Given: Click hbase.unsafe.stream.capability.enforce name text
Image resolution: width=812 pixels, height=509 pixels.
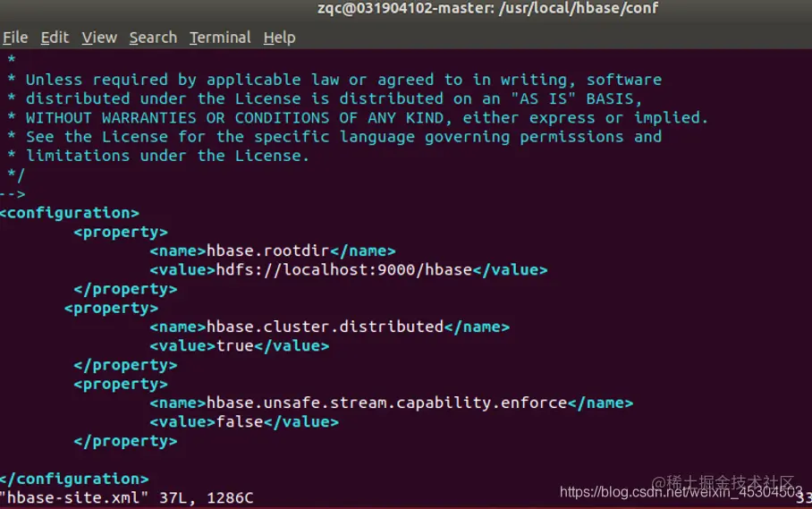Looking at the screenshot, I should (386, 403).
